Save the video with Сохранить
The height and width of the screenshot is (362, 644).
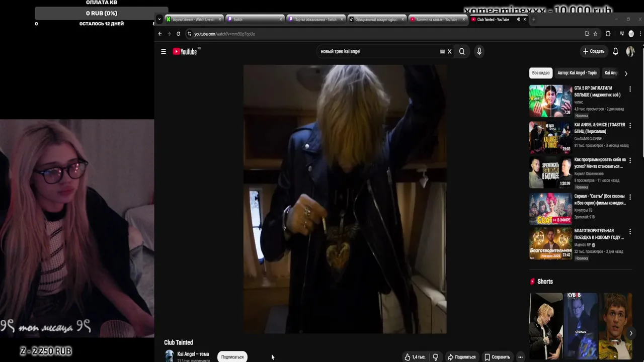(x=497, y=357)
